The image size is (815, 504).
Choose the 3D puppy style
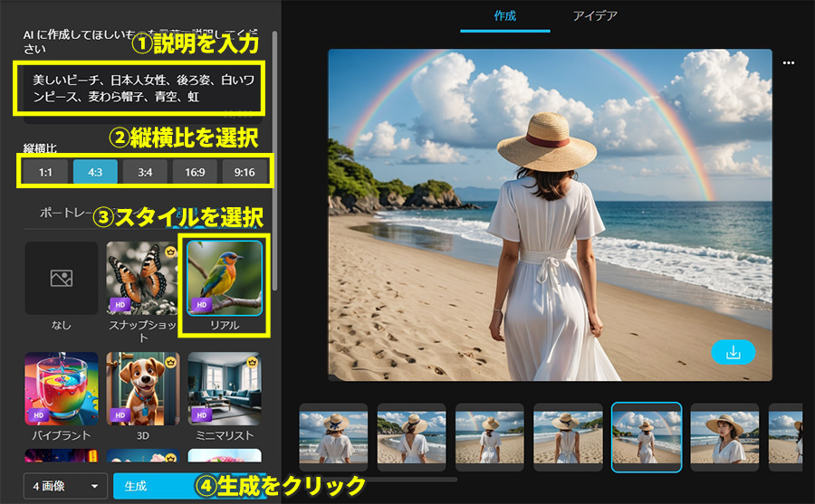(142, 388)
